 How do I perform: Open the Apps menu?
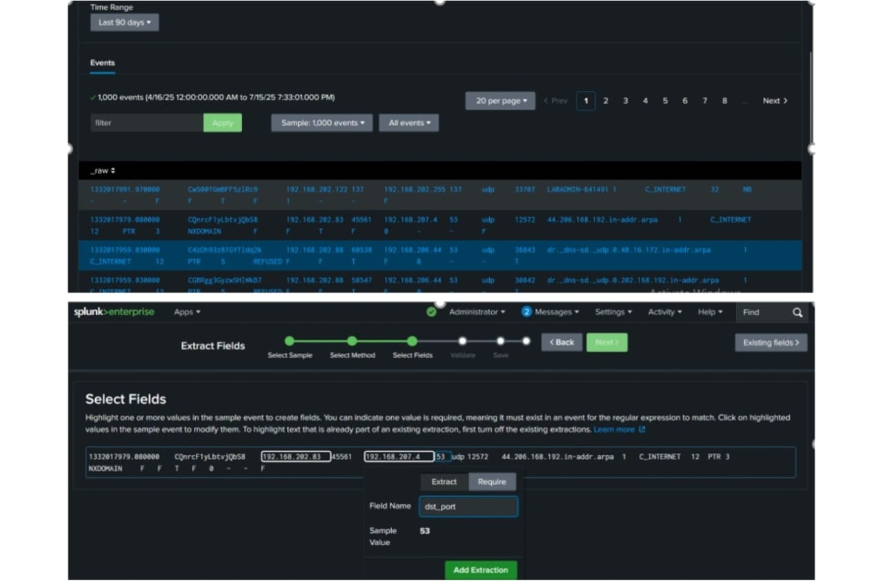pyautogui.click(x=187, y=312)
